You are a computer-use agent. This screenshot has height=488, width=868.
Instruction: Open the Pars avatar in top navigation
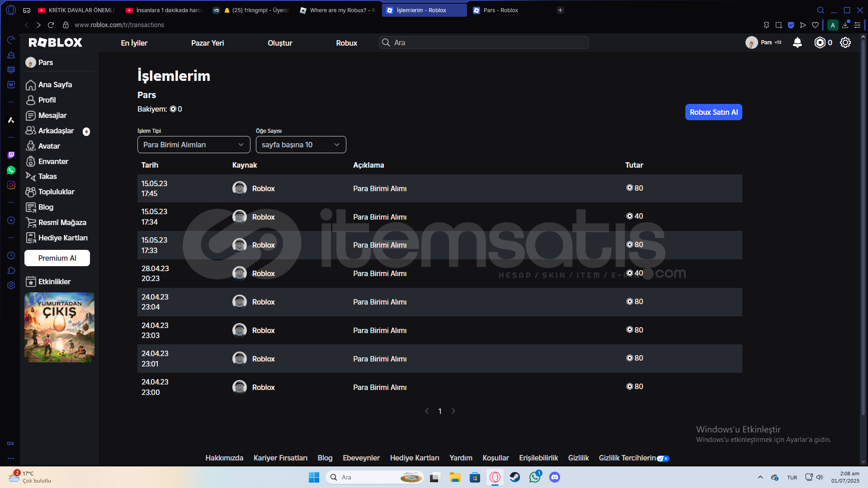point(751,42)
